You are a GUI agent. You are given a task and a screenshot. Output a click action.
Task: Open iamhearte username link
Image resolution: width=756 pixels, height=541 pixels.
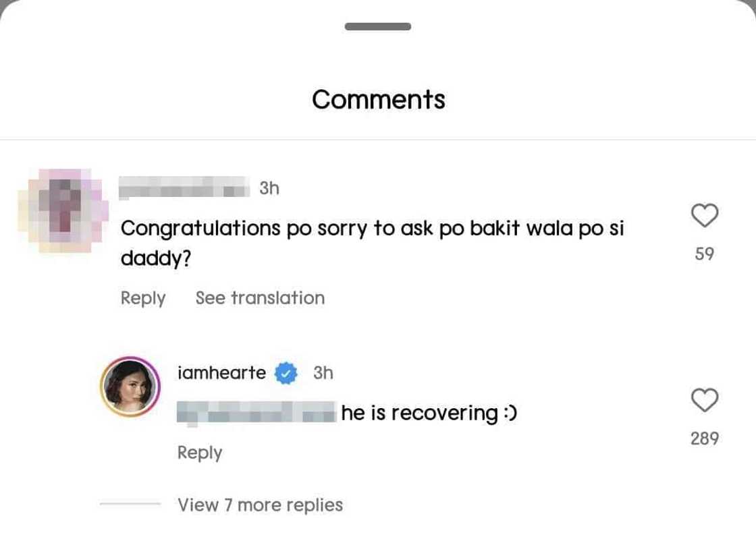coord(222,373)
